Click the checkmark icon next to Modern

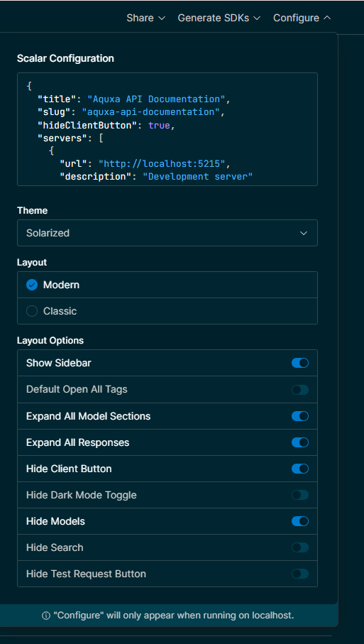pyautogui.click(x=32, y=285)
